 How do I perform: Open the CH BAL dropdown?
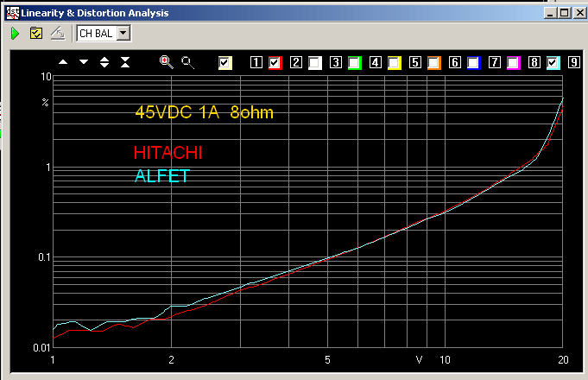(x=123, y=34)
